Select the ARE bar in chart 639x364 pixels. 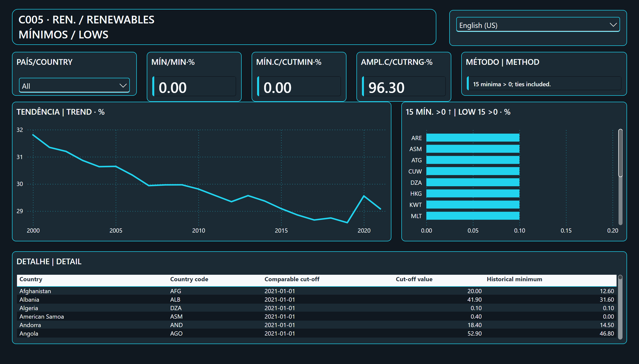point(473,138)
